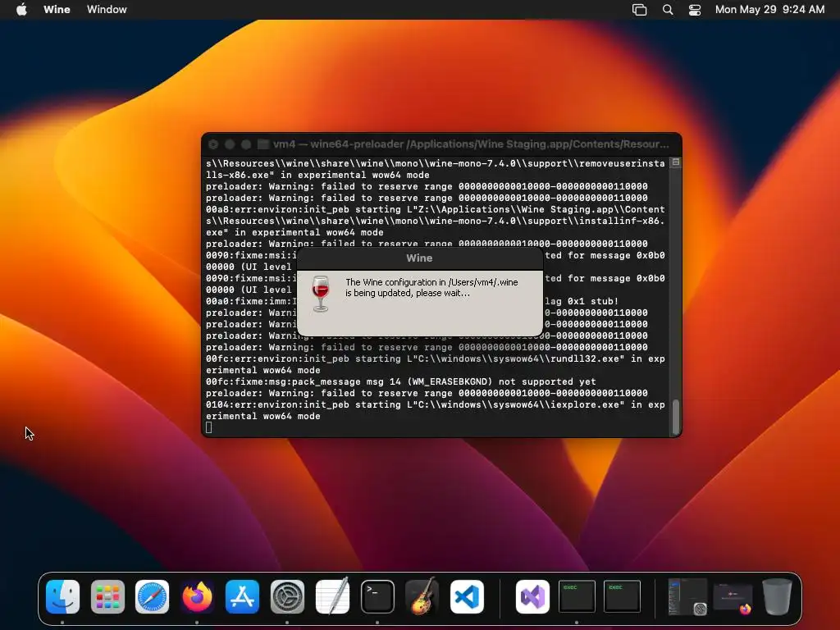Click the line ending 'installinf-x86.'
The image size is (840, 630).
435,221
